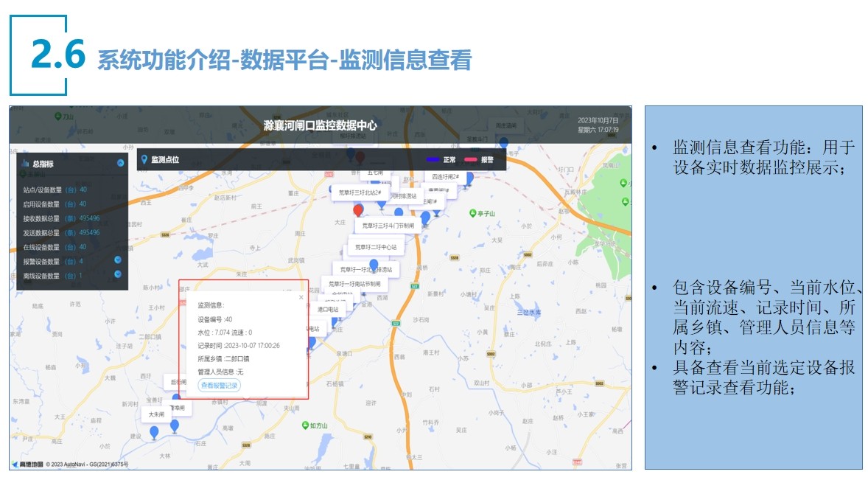Click the 大朱闸 station label
Viewport: 868px width, 480px height.
(156, 415)
